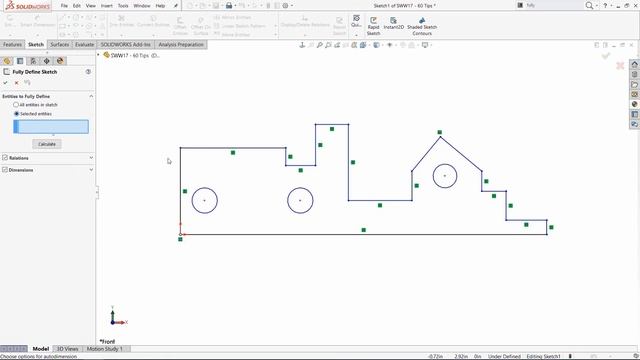The height and width of the screenshot is (360, 640).
Task: Open the File menu
Action: (x=64, y=6)
